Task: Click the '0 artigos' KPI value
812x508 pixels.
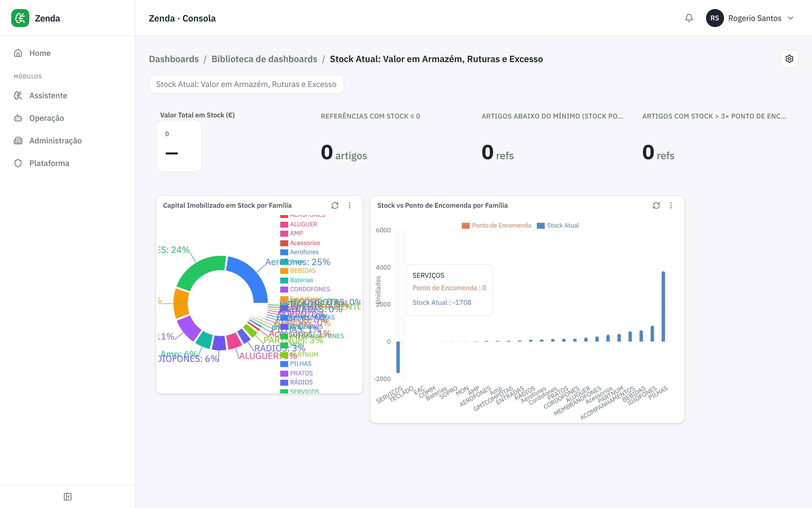Action: point(344,153)
